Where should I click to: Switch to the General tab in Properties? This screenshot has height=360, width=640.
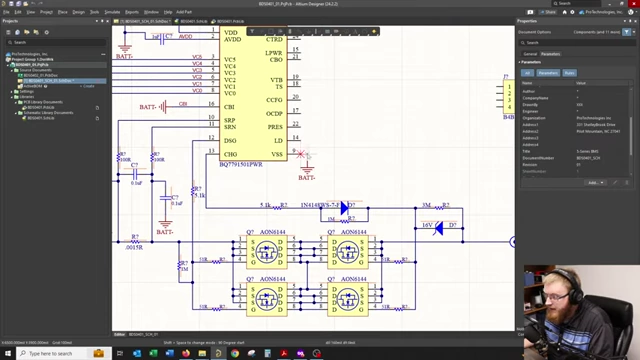pos(530,54)
